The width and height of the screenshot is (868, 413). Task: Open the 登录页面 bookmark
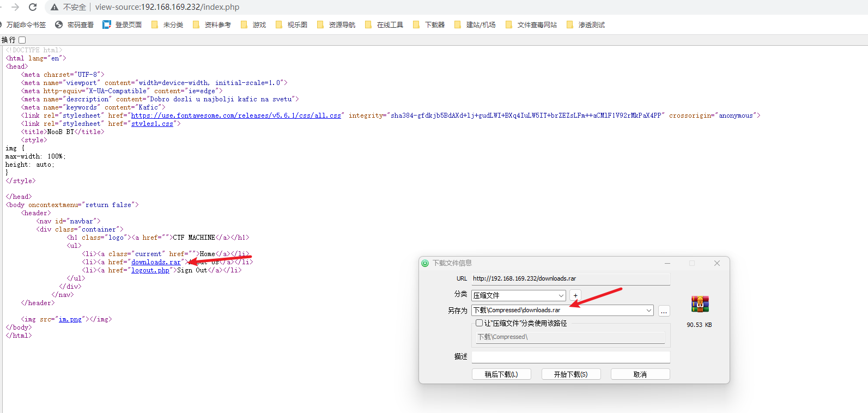pyautogui.click(x=123, y=25)
